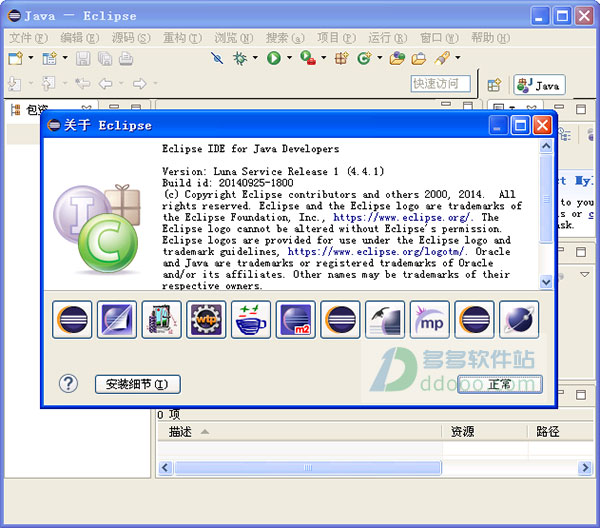Screen dimensions: 600x528
Task: Click the About text scroll up arrow
Action: (x=546, y=146)
